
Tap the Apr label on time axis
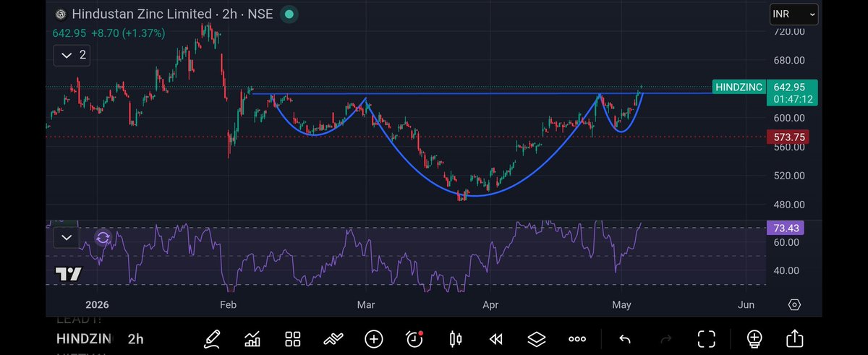490,304
